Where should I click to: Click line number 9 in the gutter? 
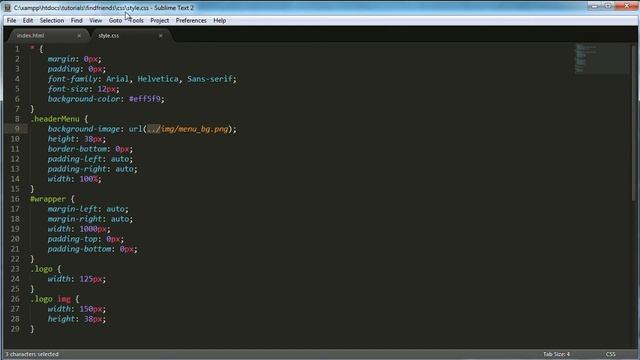coord(17,129)
